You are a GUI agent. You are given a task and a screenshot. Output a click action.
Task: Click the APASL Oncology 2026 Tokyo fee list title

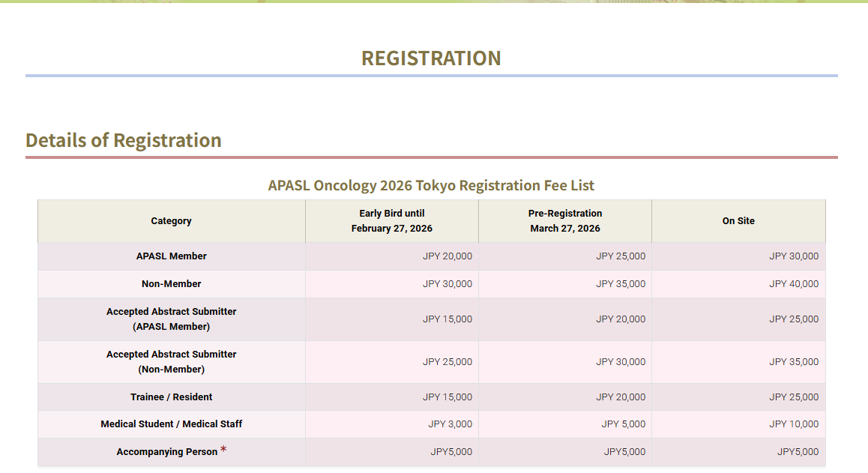[x=431, y=185]
